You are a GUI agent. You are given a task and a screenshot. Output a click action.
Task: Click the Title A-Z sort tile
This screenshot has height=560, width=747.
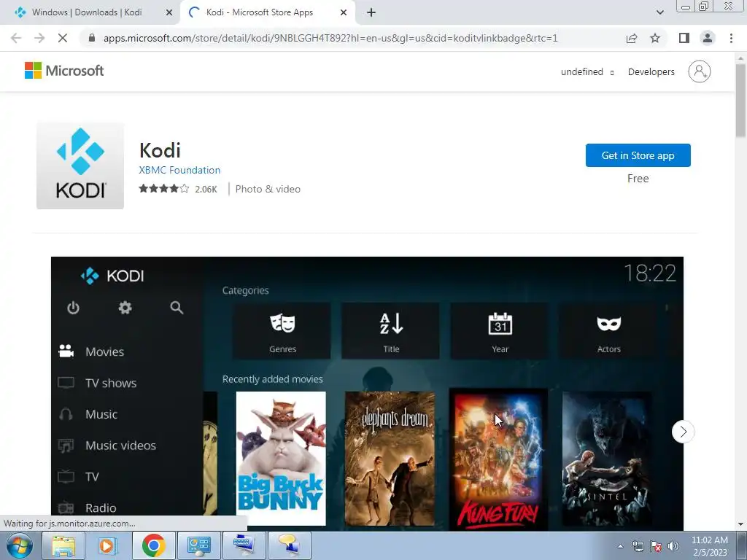point(391,331)
